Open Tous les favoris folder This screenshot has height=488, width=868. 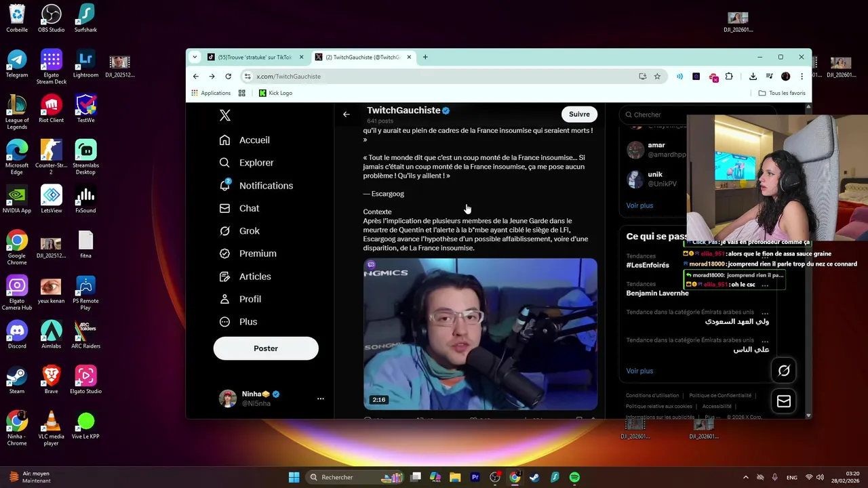(x=782, y=93)
